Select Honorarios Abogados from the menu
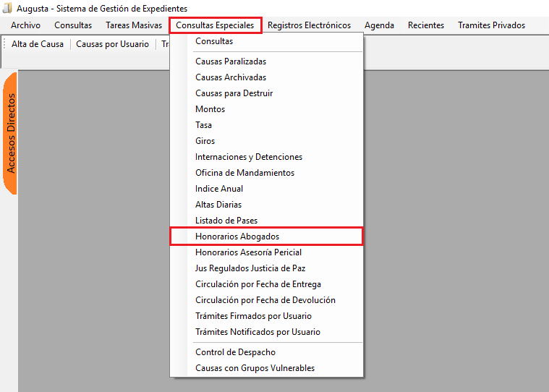 [237, 237]
